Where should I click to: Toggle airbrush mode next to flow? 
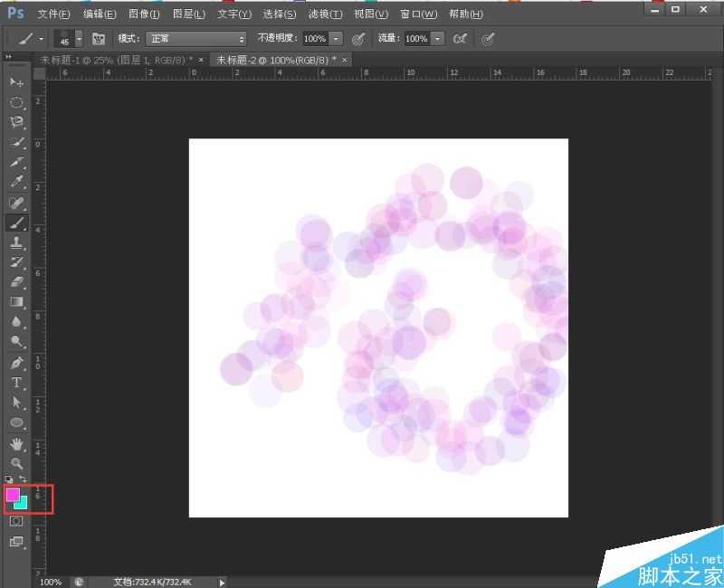click(x=460, y=39)
